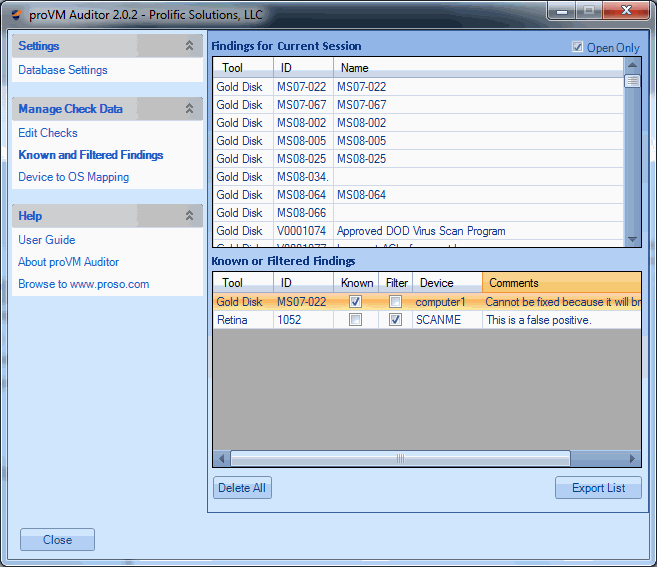
Task: Click the Known column header
Action: 356,283
